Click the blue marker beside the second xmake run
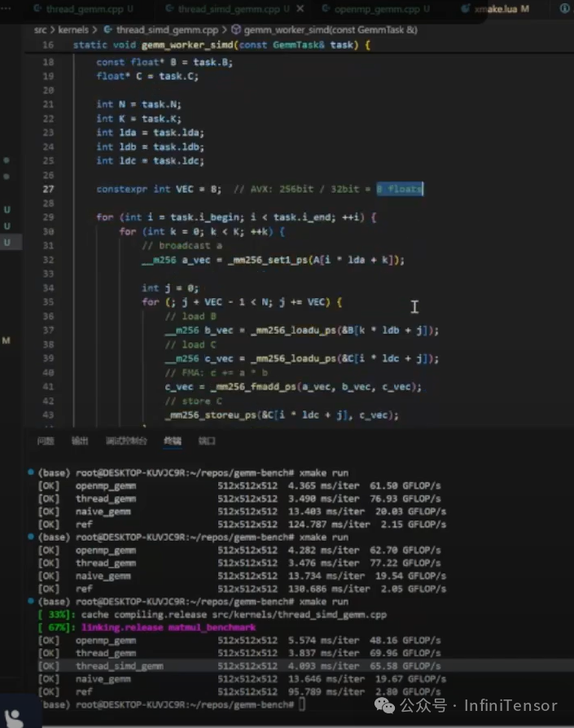Screen dimensions: 574x728 tap(31, 537)
